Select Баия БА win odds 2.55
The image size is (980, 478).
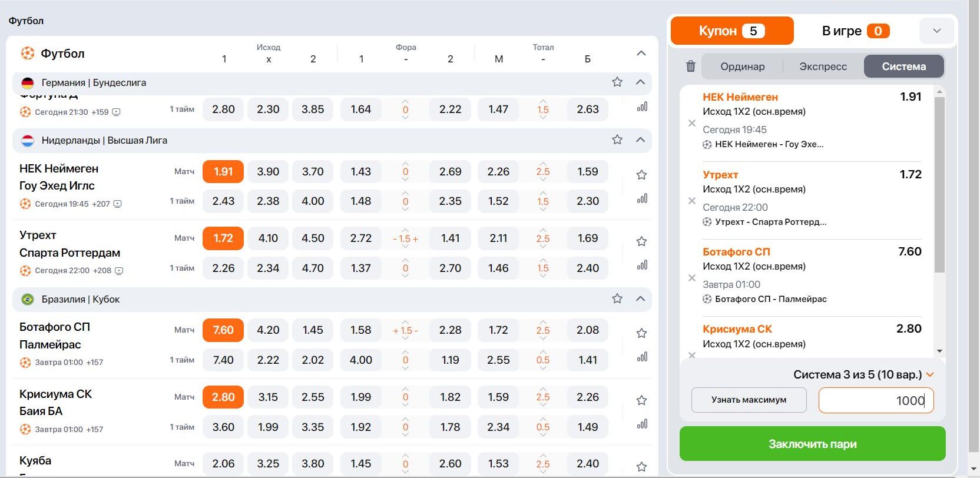[x=313, y=397]
